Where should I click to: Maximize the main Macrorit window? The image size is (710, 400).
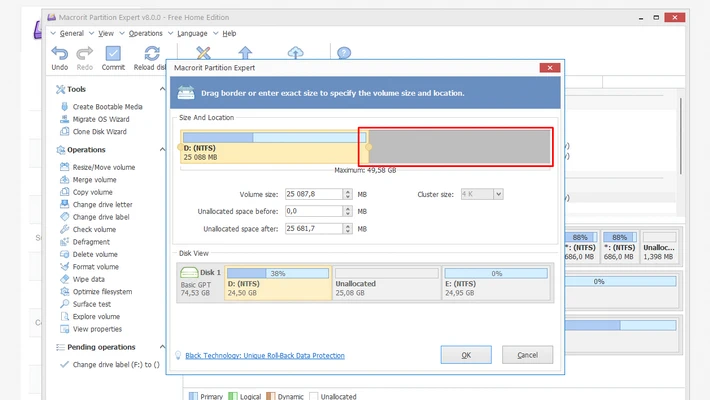pos(656,18)
